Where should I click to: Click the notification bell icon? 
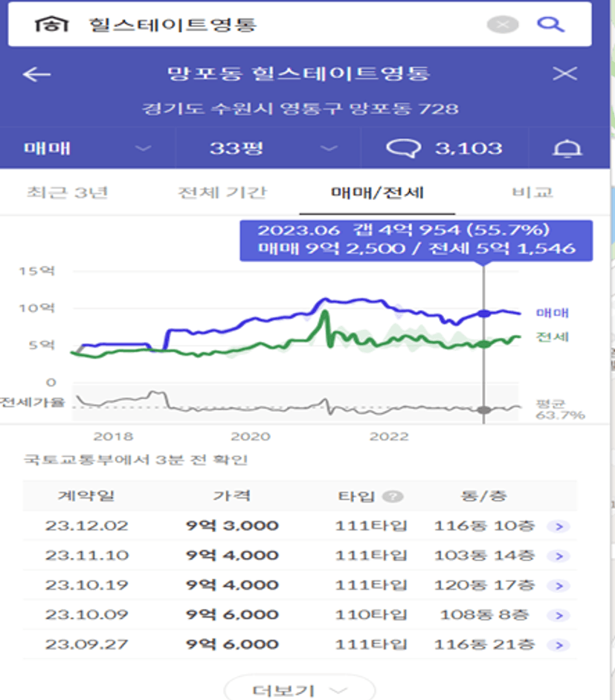click(x=567, y=148)
